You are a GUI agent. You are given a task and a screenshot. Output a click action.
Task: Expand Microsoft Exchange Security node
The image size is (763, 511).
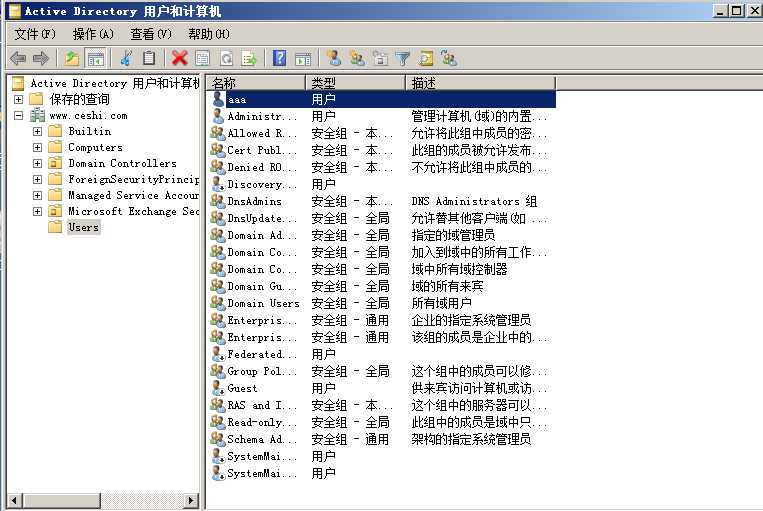point(37,212)
